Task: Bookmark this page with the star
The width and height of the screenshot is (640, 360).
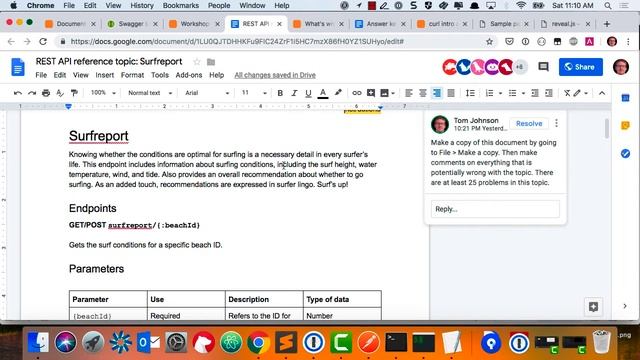Action: click(x=489, y=42)
